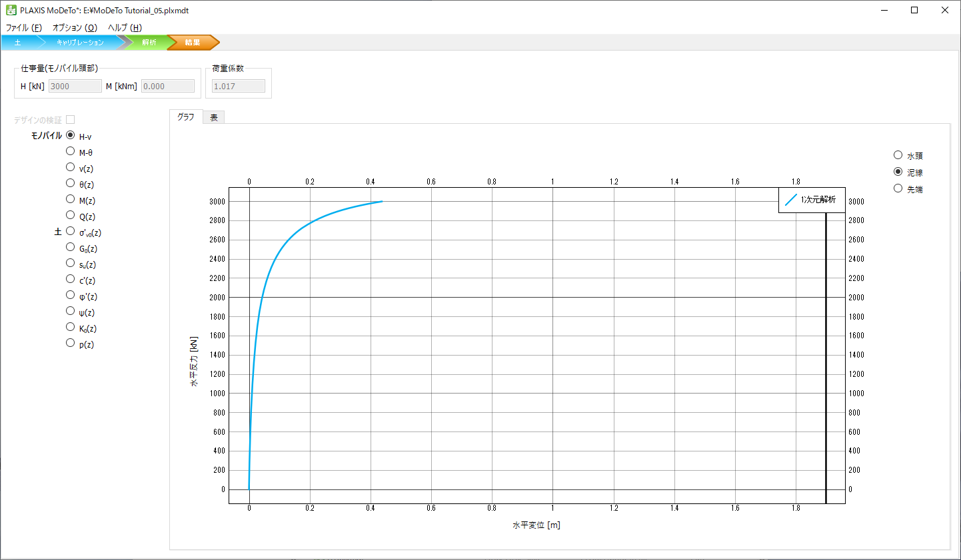
Task: Click the 1次元解析 legend entry
Action: (x=818, y=200)
